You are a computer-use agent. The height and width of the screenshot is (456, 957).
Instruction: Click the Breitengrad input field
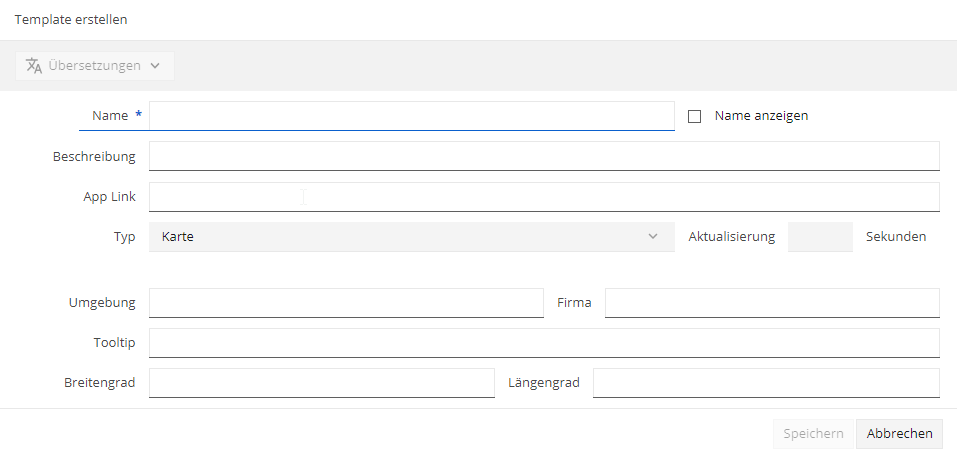coord(322,383)
